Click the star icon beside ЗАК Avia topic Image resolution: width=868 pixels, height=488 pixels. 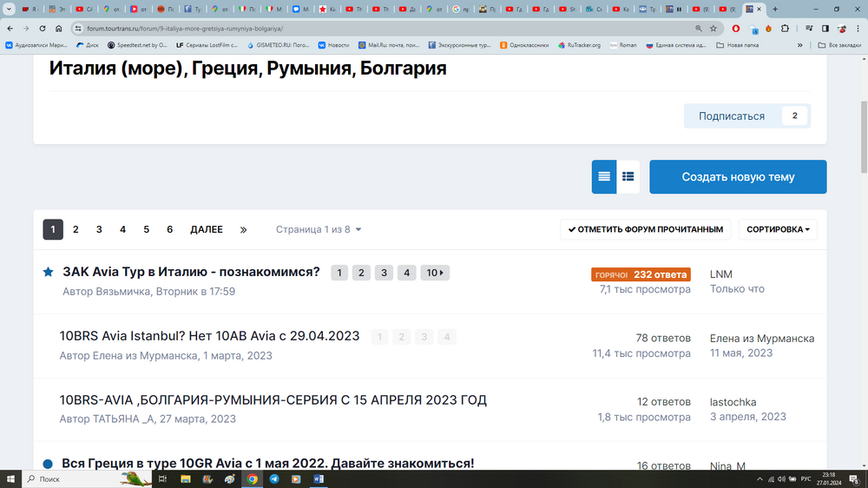coord(49,272)
